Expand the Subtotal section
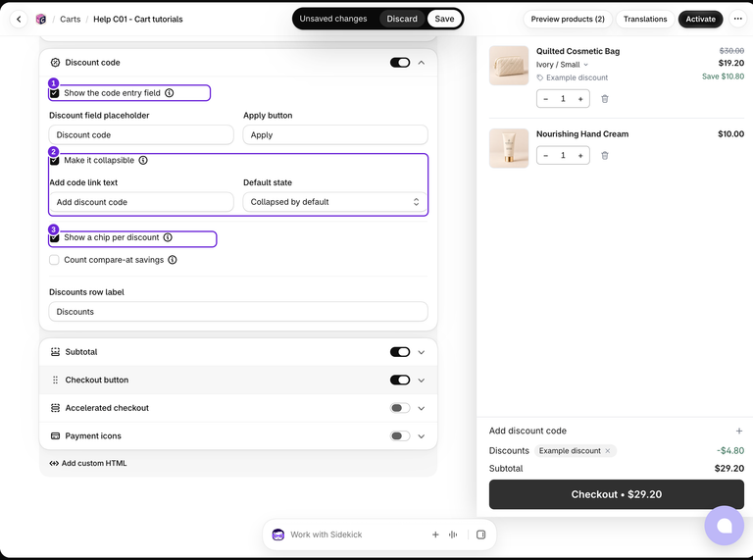This screenshot has width=753, height=560. [422, 352]
